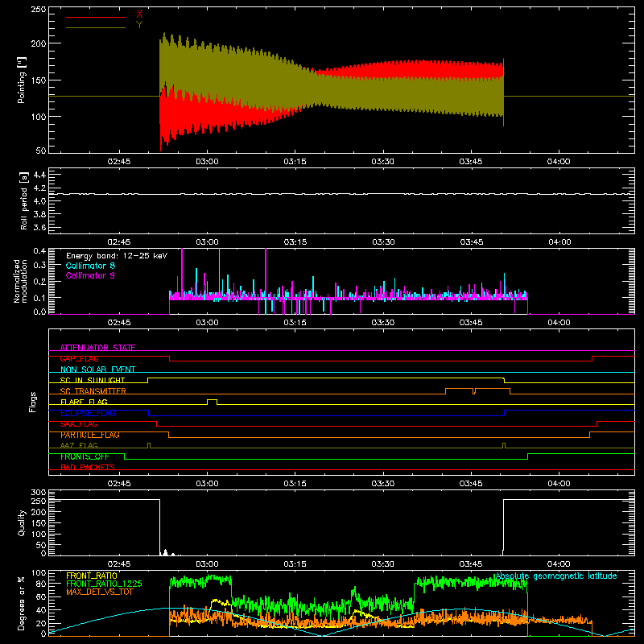
Task: Click the PARTICLE_FLAG label
Action: pyautogui.click(x=90, y=435)
